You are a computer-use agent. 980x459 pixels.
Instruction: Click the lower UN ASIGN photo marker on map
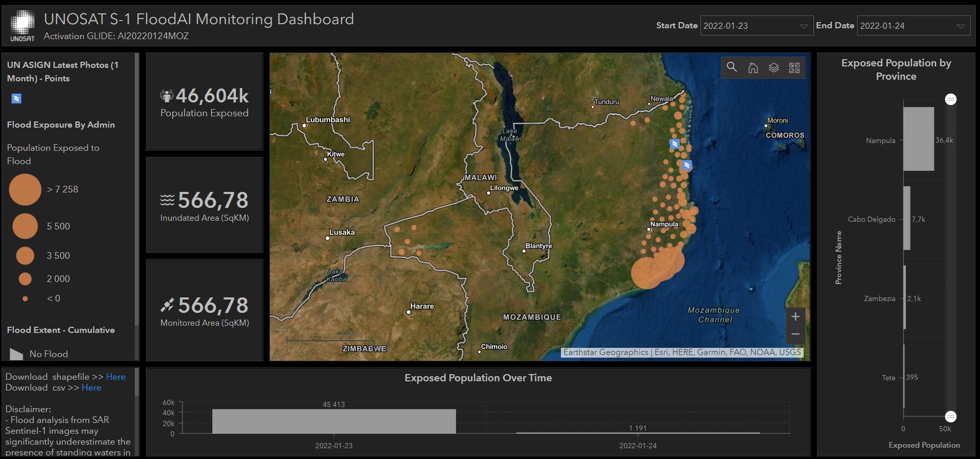[x=686, y=165]
